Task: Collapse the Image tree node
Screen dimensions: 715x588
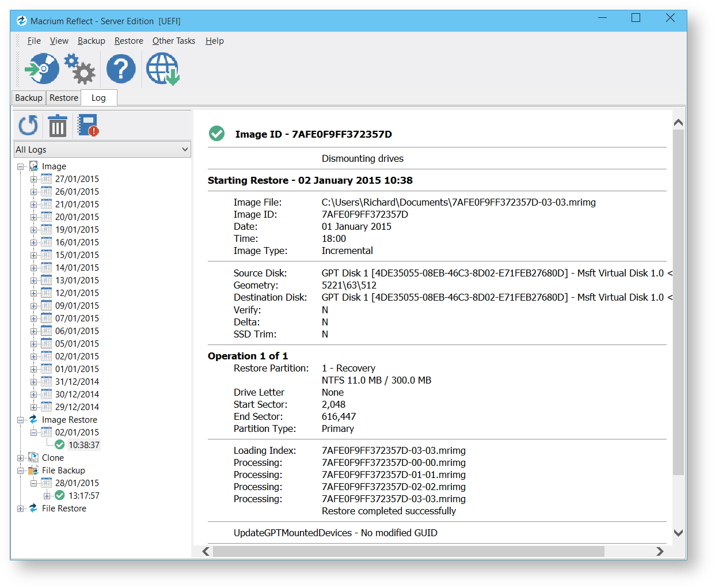Action: [x=21, y=166]
